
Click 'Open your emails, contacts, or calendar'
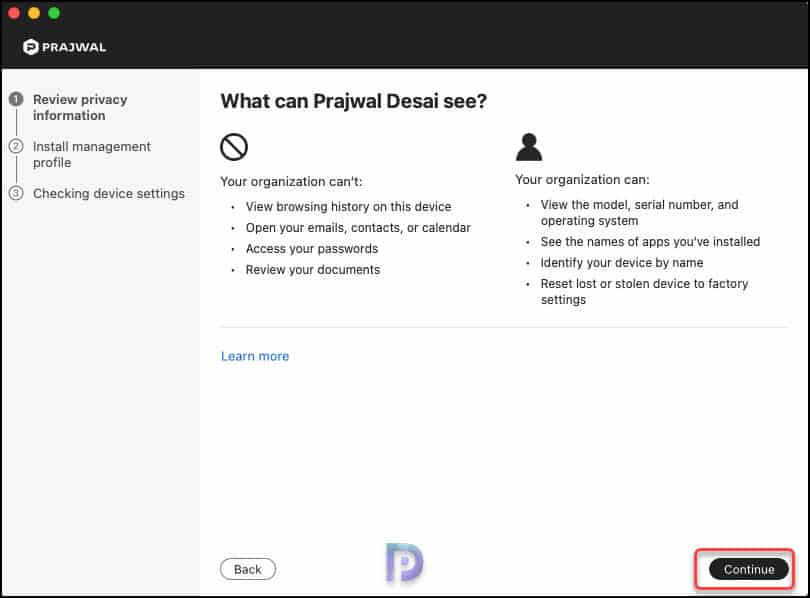click(x=358, y=228)
